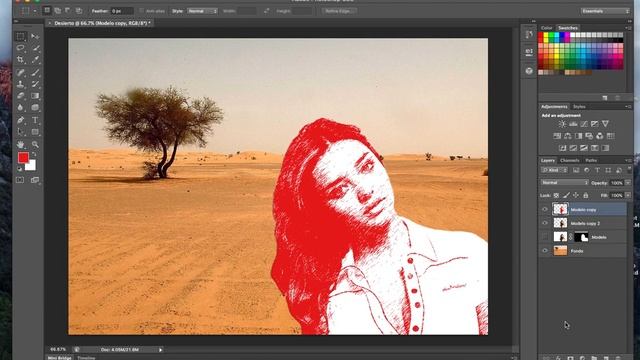Switch to the Styles tab

[x=579, y=107]
